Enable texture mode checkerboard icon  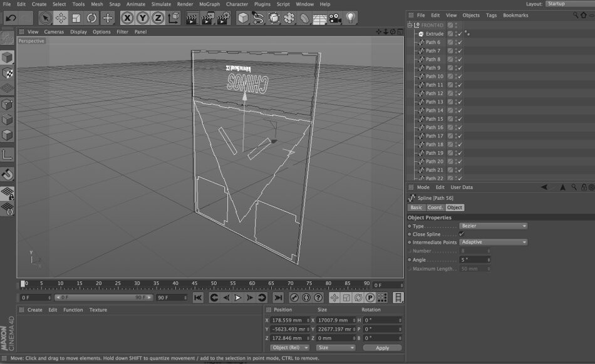click(x=8, y=73)
